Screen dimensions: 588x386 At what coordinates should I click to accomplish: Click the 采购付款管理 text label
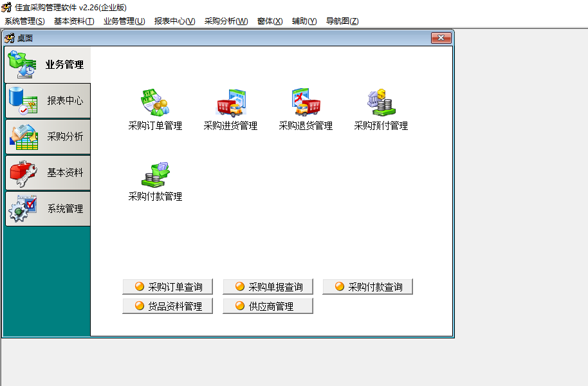coord(155,196)
